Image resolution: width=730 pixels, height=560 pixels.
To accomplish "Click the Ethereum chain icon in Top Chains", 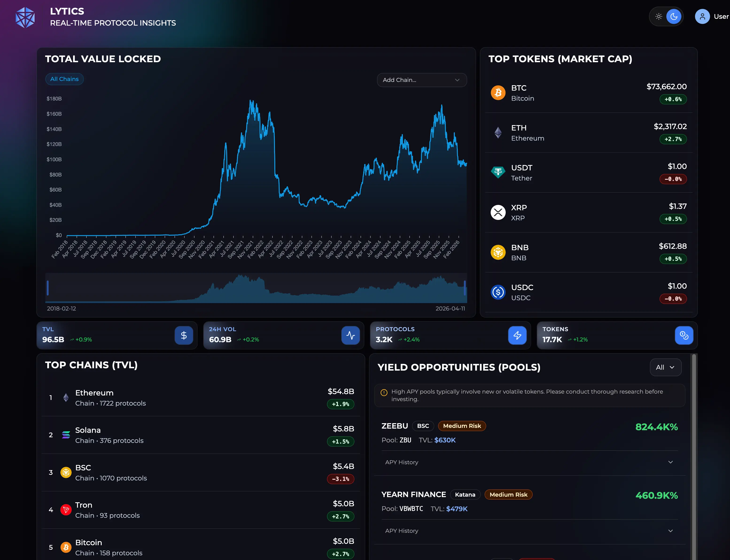I will [x=66, y=397].
